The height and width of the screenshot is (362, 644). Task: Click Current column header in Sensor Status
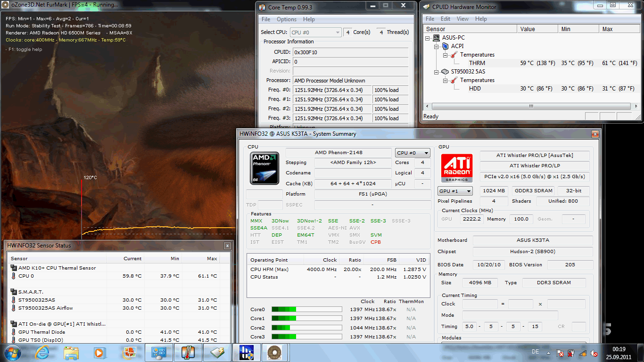[x=125, y=258]
